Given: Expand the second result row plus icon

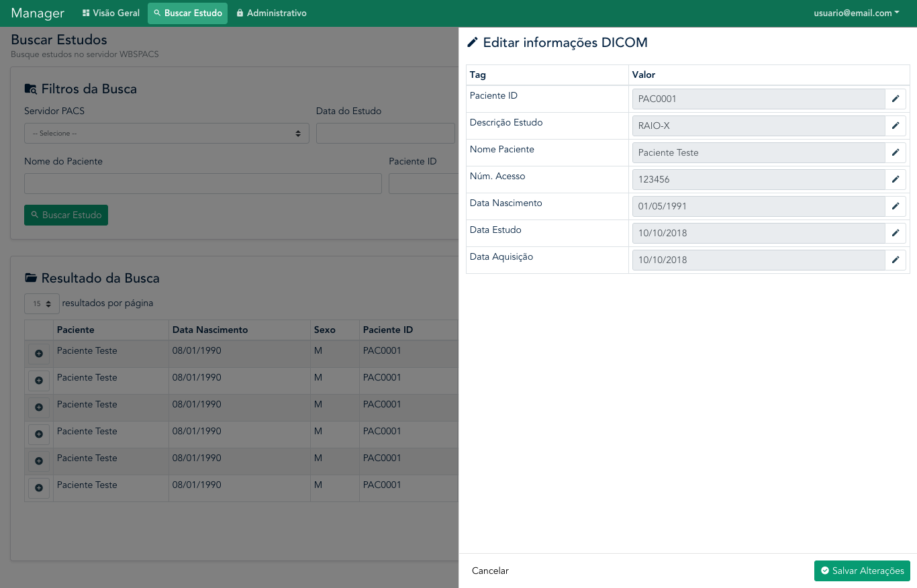Looking at the screenshot, I should (x=38, y=381).
